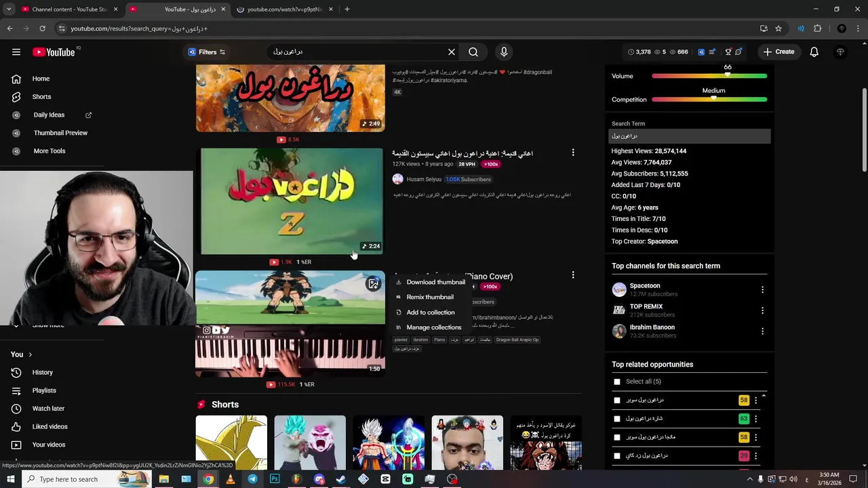Click the Windows Start button

click(10, 479)
